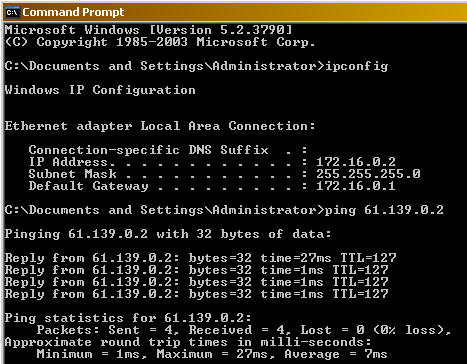Viewport: 467px width, 364px height.
Task: Click the Windows IP Configuration heading
Action: click(100, 90)
